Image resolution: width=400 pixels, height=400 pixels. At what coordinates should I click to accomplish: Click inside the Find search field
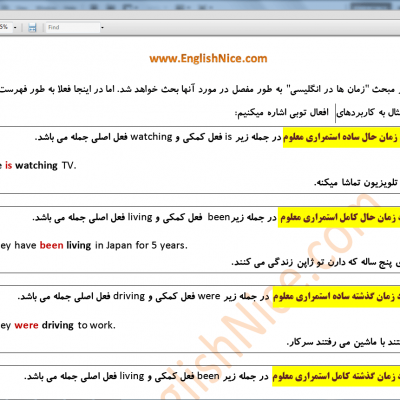pyautogui.click(x=73, y=28)
